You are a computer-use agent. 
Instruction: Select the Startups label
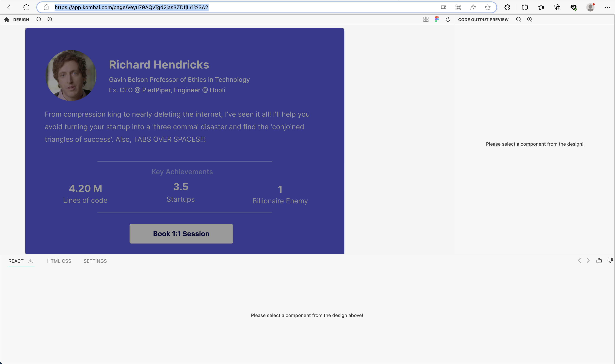coord(181,199)
